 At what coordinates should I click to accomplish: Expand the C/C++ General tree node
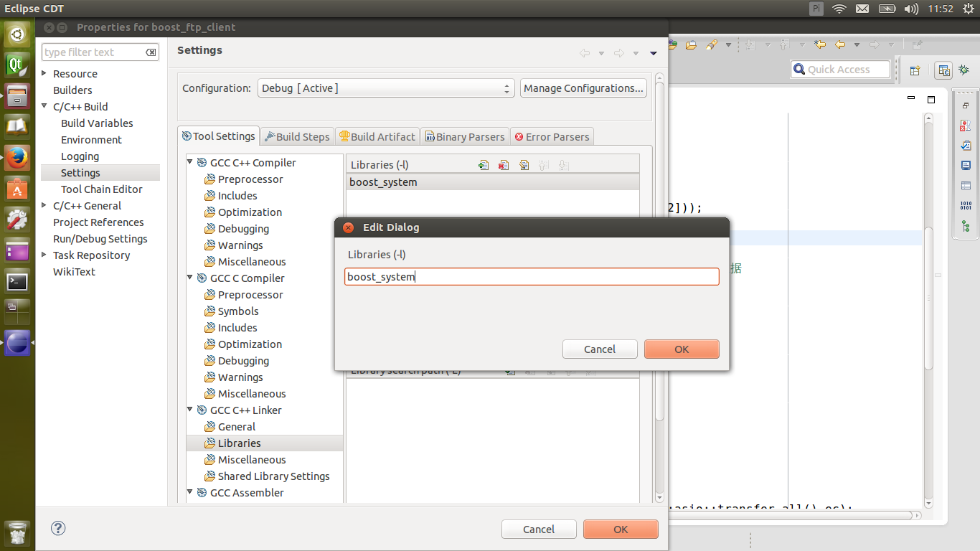[44, 205]
